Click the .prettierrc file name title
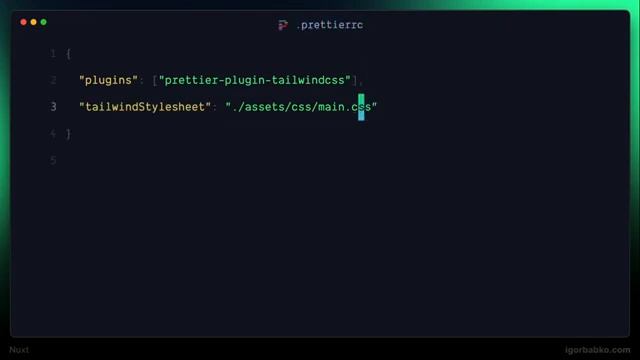The height and width of the screenshot is (360, 640). point(330,25)
